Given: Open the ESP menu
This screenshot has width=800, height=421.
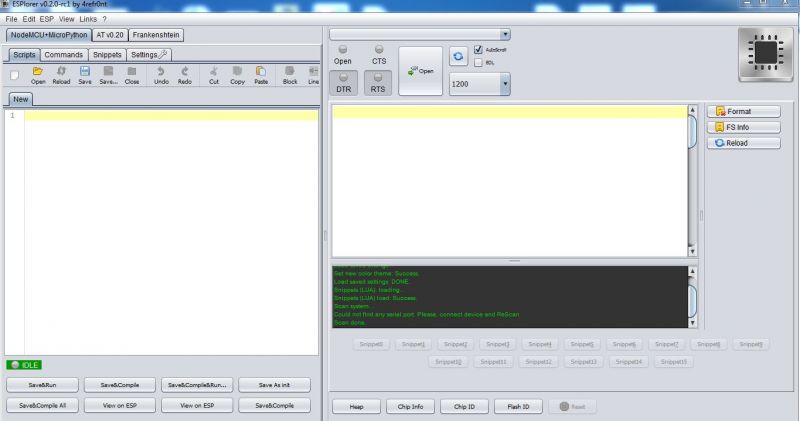Looking at the screenshot, I should click(x=46, y=19).
